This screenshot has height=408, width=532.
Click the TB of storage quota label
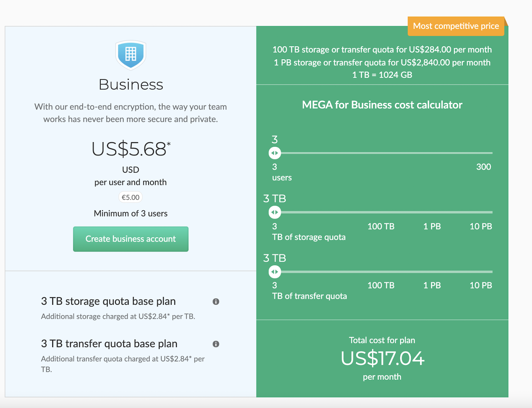(x=309, y=237)
